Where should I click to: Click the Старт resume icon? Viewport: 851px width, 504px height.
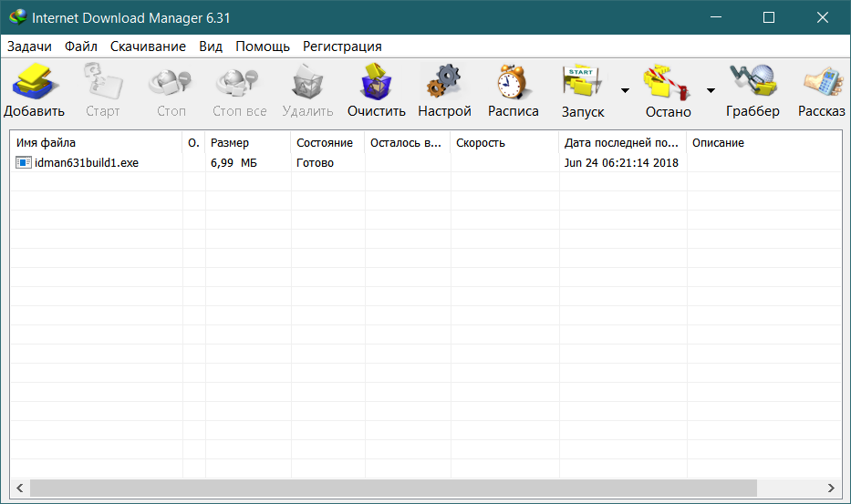[x=103, y=81]
